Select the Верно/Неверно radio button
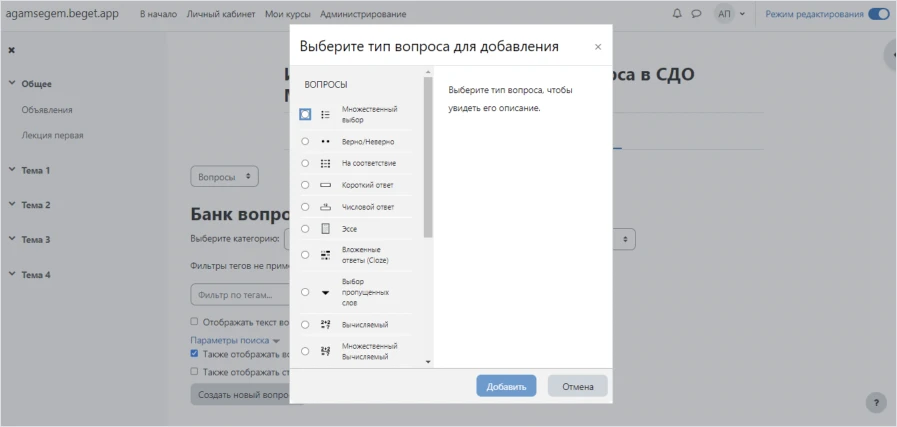897x427 pixels. 305,141
